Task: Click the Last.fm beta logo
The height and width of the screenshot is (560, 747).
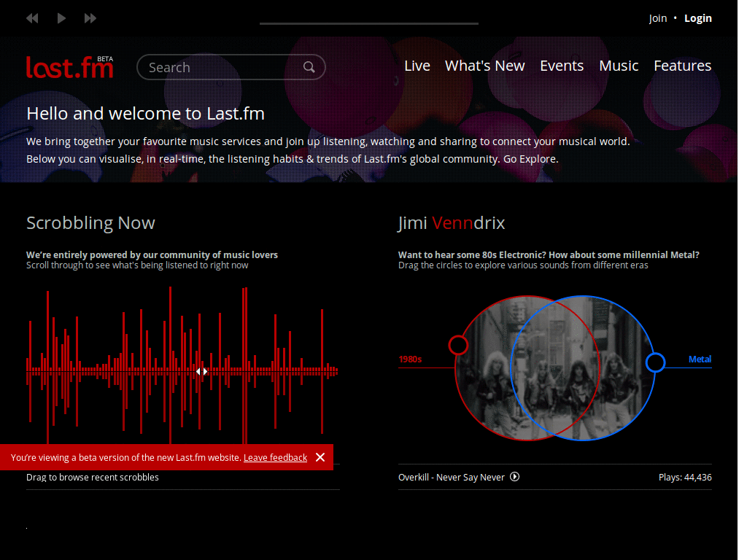Action: [x=69, y=67]
